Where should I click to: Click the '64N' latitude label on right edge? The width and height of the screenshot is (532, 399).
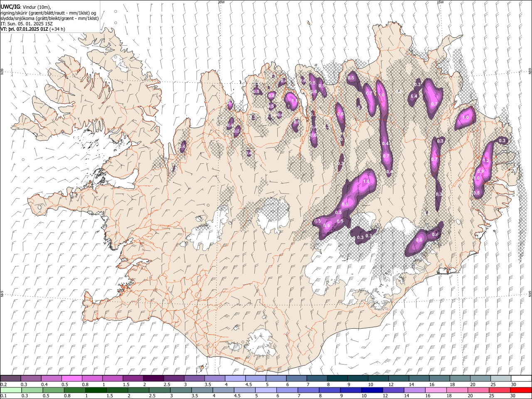tap(530, 293)
